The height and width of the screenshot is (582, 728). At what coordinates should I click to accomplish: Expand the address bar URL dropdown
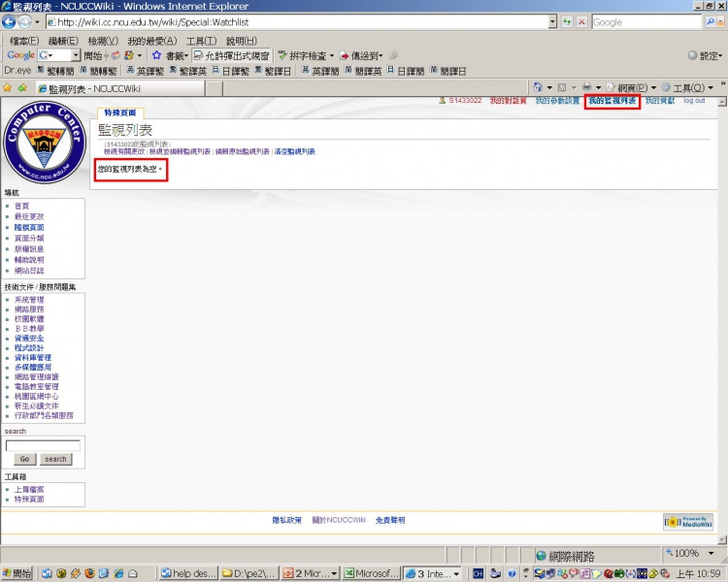coord(552,21)
